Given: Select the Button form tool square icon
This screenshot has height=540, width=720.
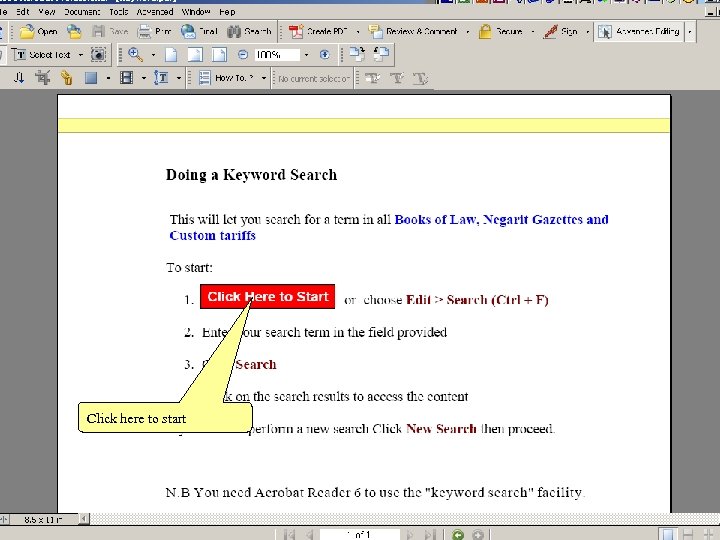Looking at the screenshot, I should pyautogui.click(x=91, y=78).
